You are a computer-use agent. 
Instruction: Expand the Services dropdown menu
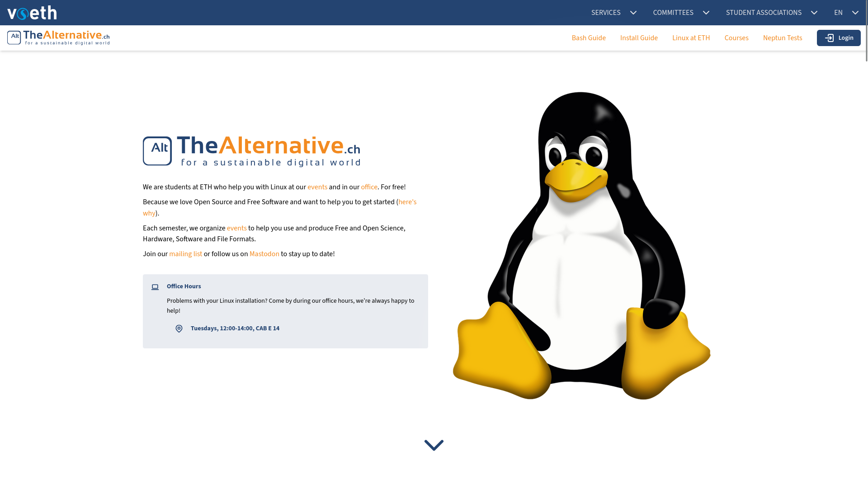click(x=613, y=13)
